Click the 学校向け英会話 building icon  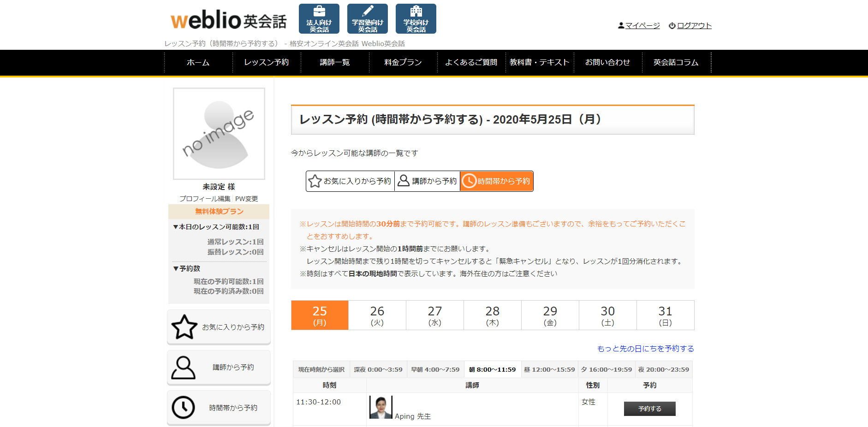(416, 12)
